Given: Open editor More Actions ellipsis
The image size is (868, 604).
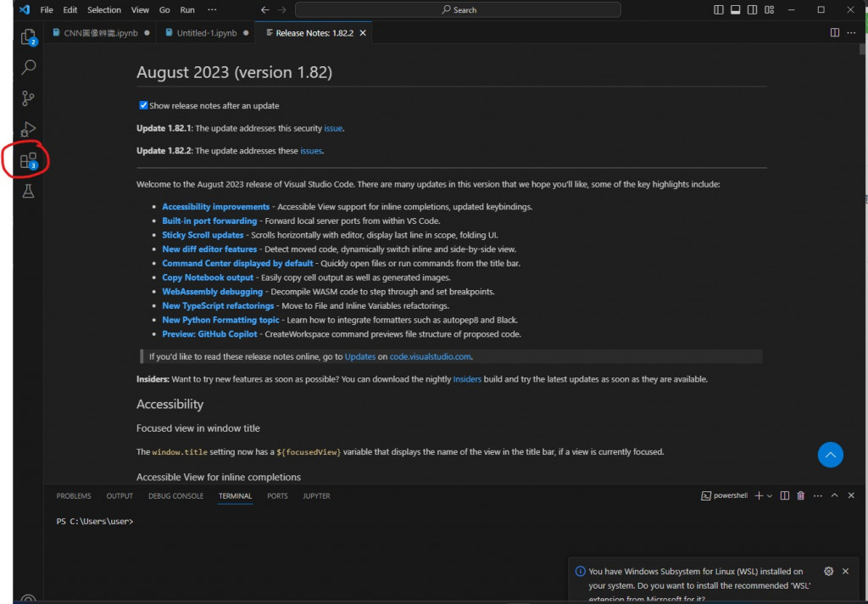Looking at the screenshot, I should click(x=851, y=33).
